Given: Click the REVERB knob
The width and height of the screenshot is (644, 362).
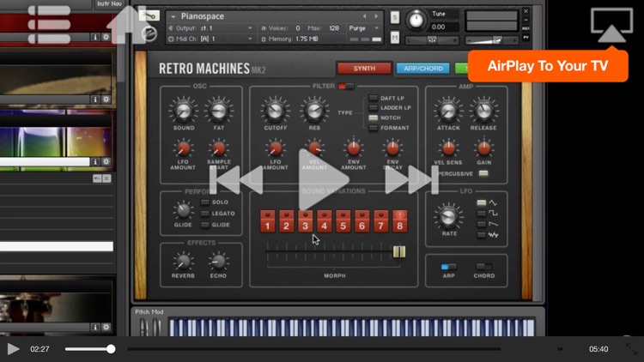Looking at the screenshot, I should (183, 262).
